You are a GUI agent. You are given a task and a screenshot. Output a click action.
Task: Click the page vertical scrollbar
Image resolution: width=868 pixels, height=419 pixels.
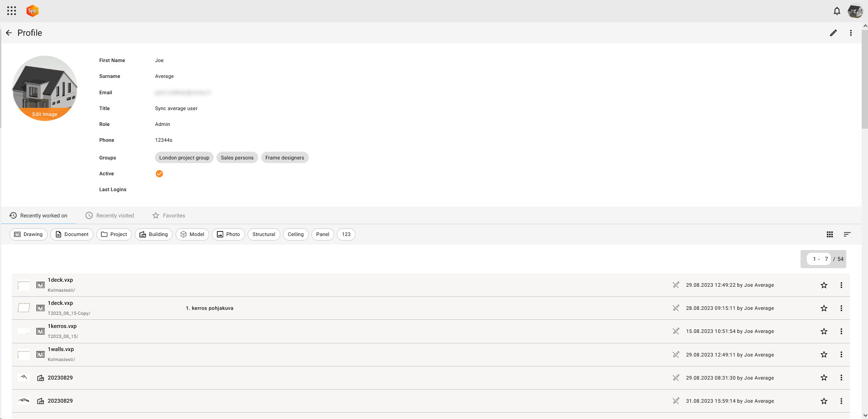pos(865,79)
